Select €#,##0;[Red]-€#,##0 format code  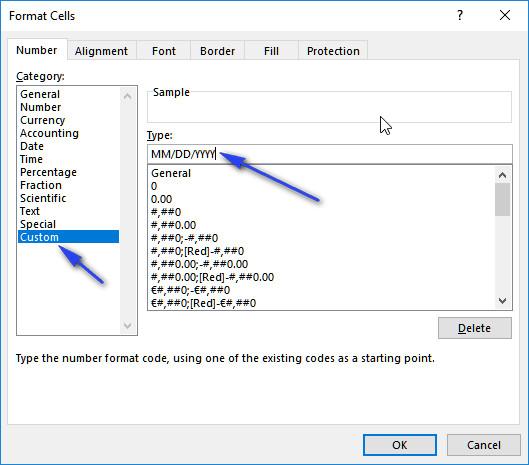tap(322, 303)
